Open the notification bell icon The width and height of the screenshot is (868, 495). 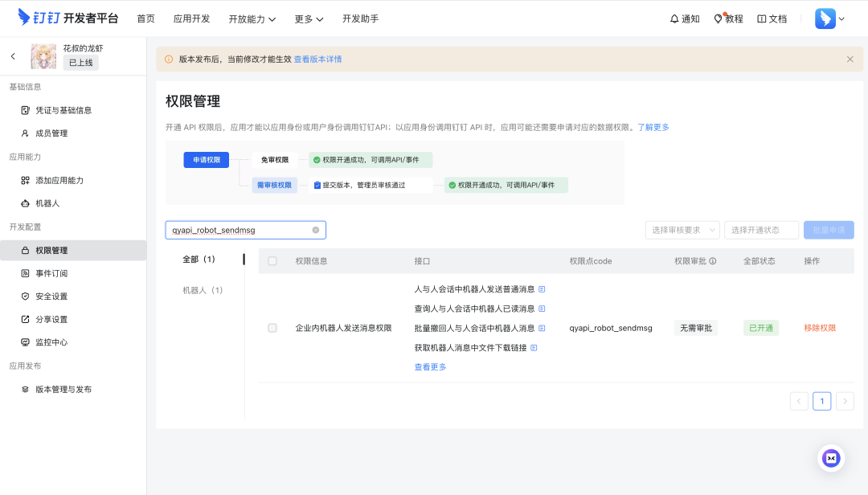pos(674,18)
